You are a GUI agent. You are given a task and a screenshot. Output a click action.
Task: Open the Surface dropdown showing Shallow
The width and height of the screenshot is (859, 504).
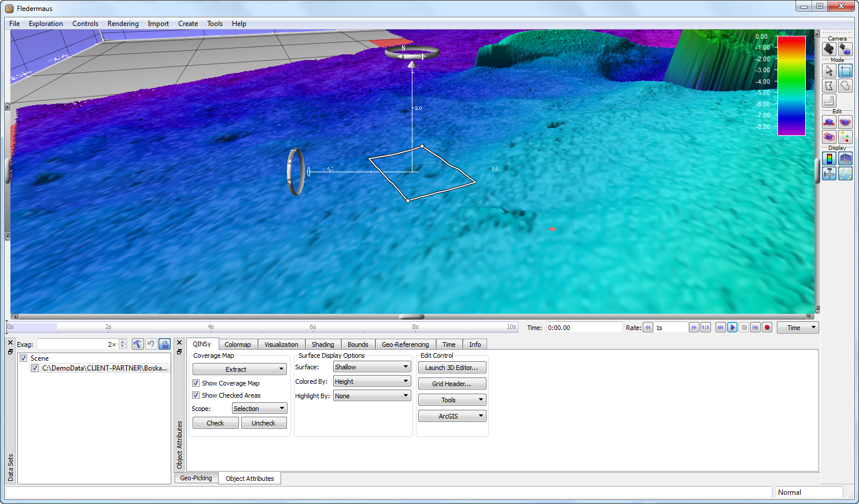372,367
